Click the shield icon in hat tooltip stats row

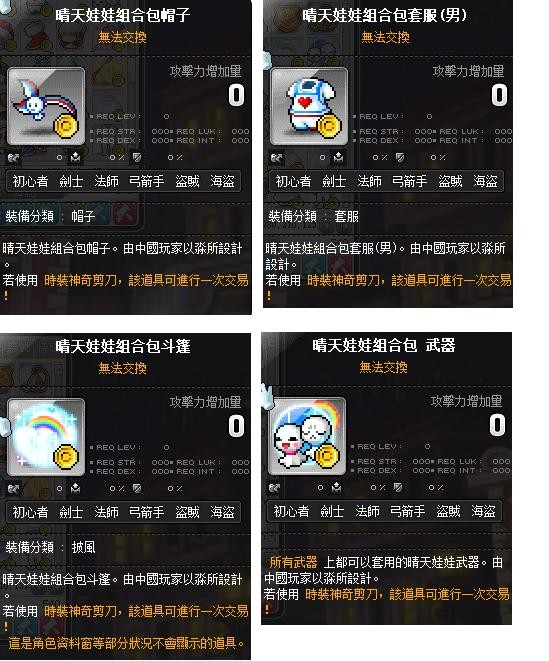[137, 158]
